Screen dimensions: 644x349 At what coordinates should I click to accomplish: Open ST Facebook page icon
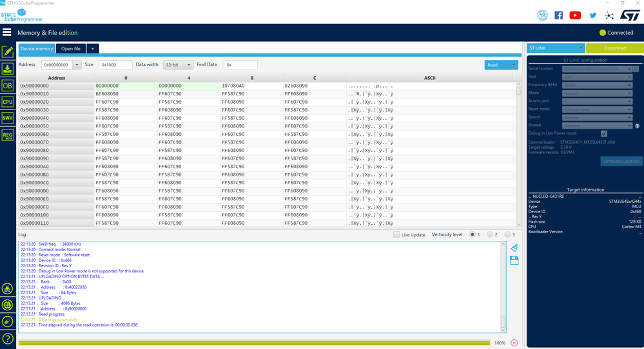pyautogui.click(x=558, y=15)
